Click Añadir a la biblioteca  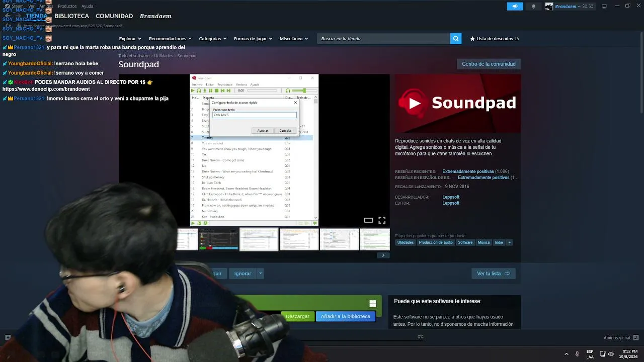pyautogui.click(x=346, y=316)
